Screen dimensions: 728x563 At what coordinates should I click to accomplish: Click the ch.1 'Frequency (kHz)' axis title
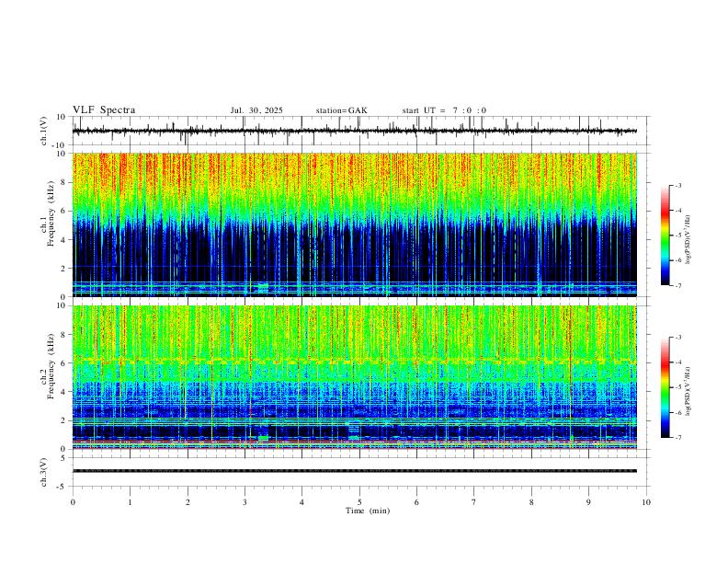pos(51,214)
